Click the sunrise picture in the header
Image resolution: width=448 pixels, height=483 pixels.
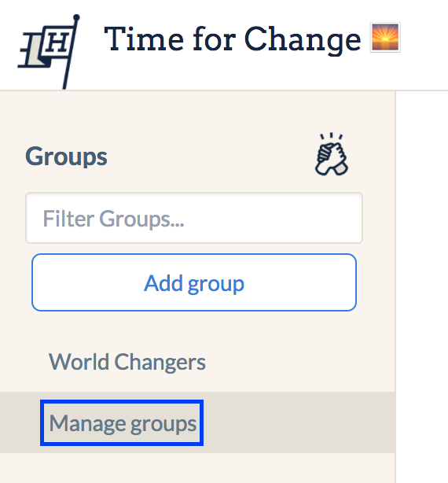coord(385,37)
